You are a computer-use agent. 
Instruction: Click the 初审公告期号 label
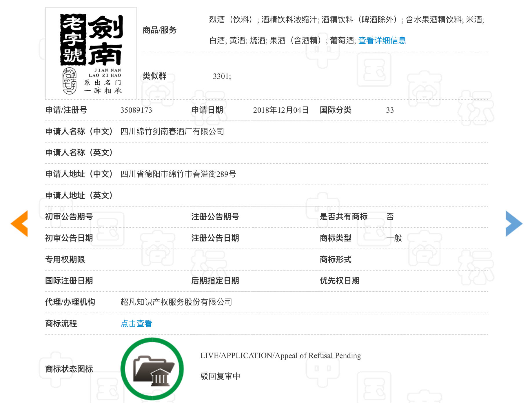pos(69,217)
